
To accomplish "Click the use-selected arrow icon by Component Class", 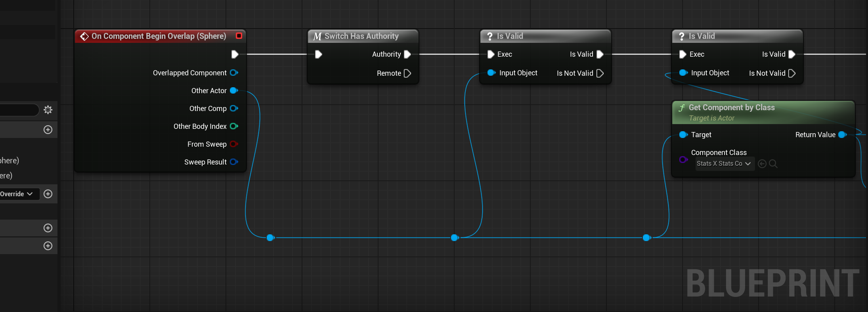I will pyautogui.click(x=762, y=164).
